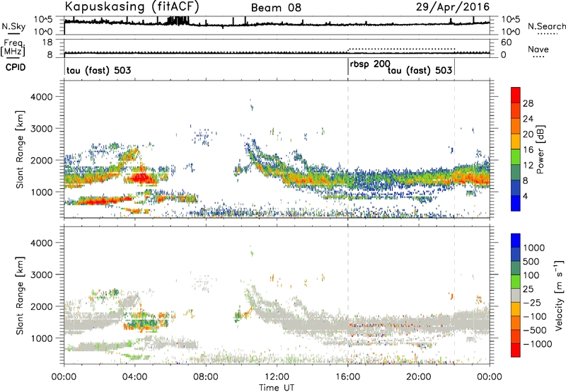566x392 pixels.
Task: Click the first 'tau (fast) 503' CPID label
Action: 98,70
